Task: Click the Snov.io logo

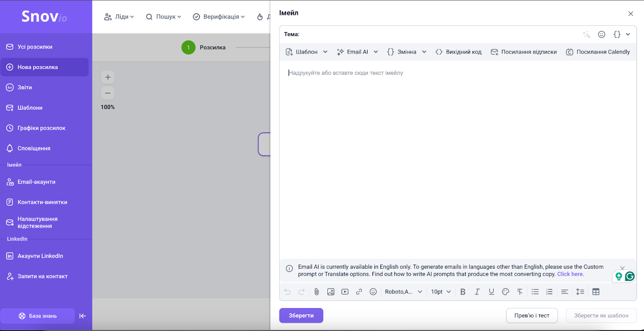Action: tap(44, 16)
